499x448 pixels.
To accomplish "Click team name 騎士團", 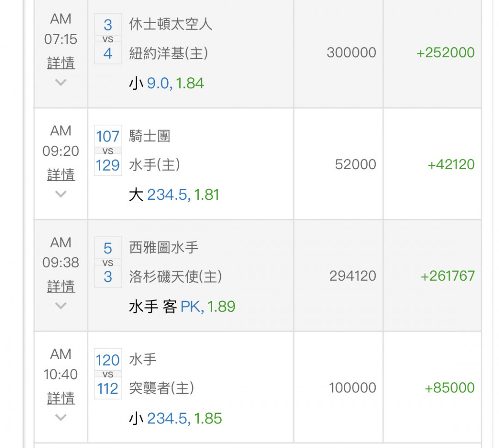I will pyautogui.click(x=150, y=136).
